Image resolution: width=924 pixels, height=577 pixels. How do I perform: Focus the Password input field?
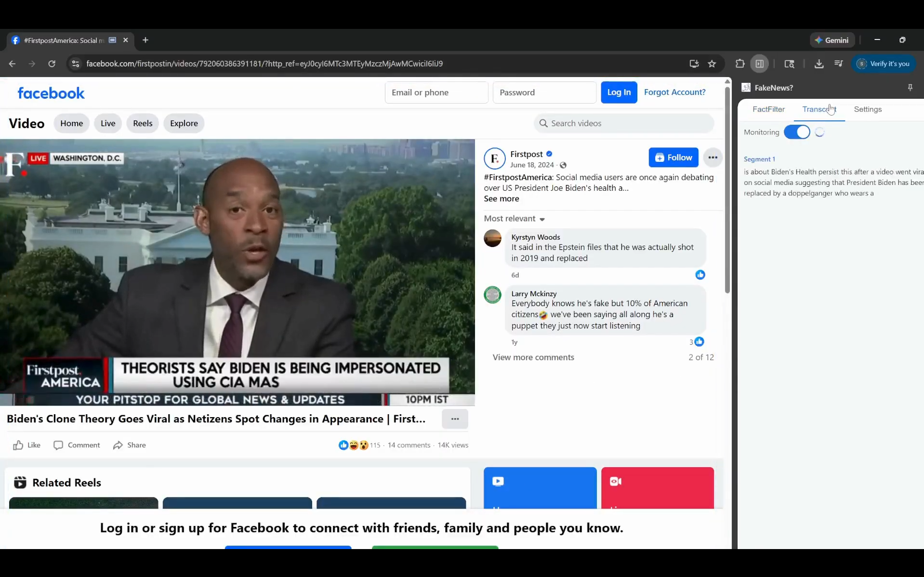point(544,92)
